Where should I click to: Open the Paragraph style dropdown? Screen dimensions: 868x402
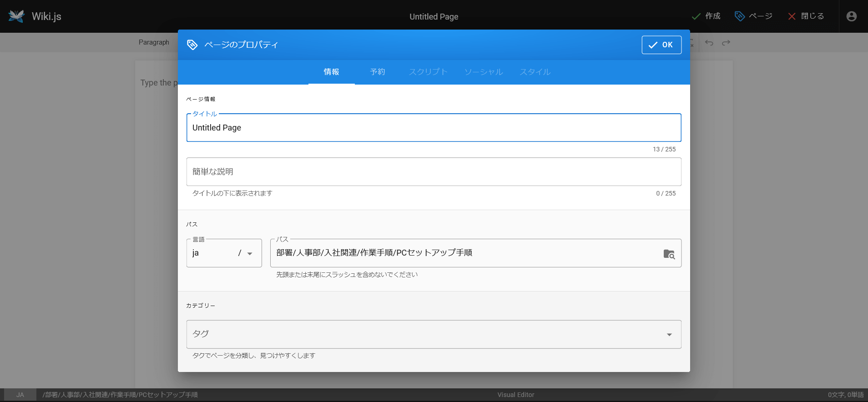154,42
